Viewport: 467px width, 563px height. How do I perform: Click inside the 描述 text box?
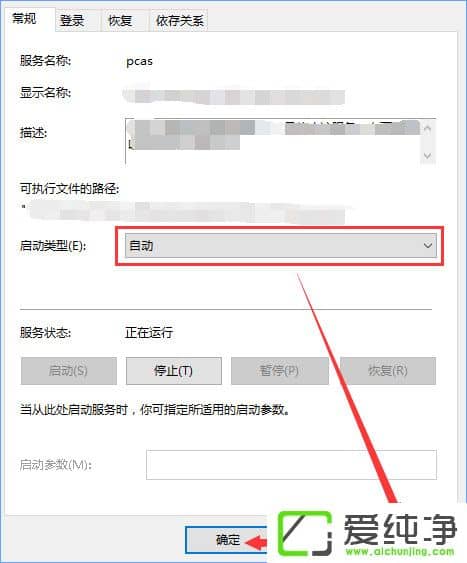pos(273,141)
